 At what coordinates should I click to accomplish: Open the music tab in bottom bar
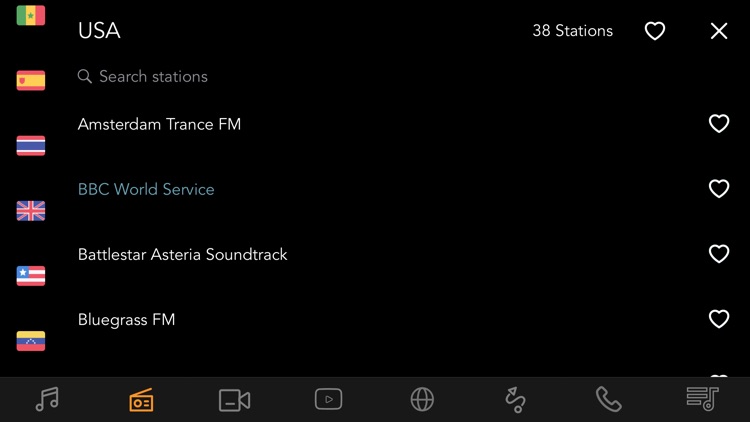pyautogui.click(x=47, y=399)
